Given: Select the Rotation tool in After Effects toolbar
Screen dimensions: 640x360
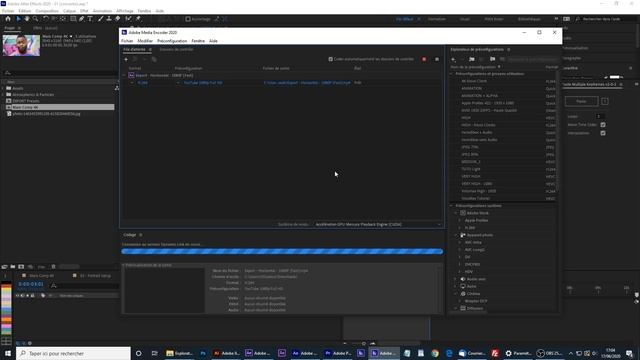Looking at the screenshot, I should tap(45, 19).
